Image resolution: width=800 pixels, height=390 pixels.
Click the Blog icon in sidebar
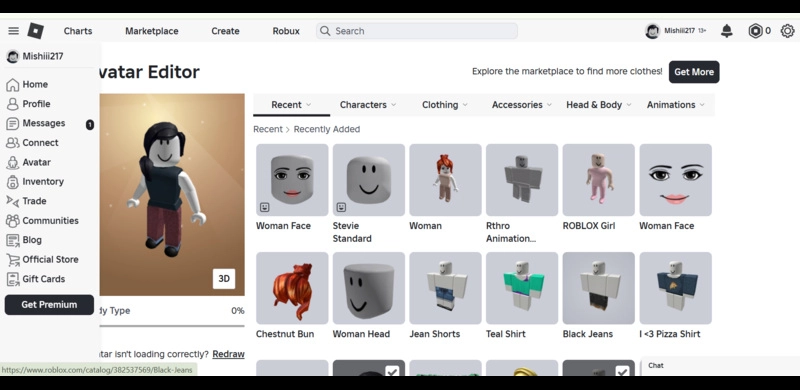coord(13,240)
